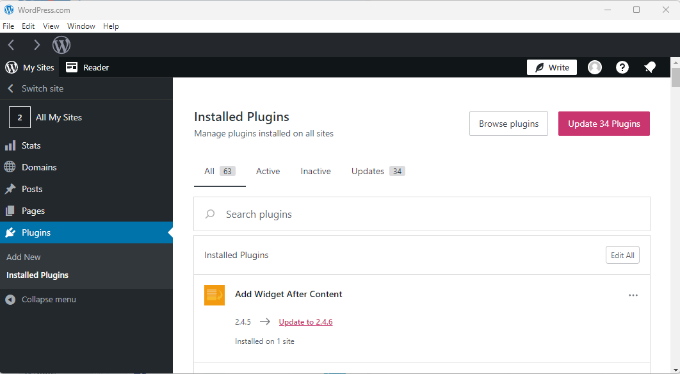Click the Update to 2.4.6 link

(305, 322)
